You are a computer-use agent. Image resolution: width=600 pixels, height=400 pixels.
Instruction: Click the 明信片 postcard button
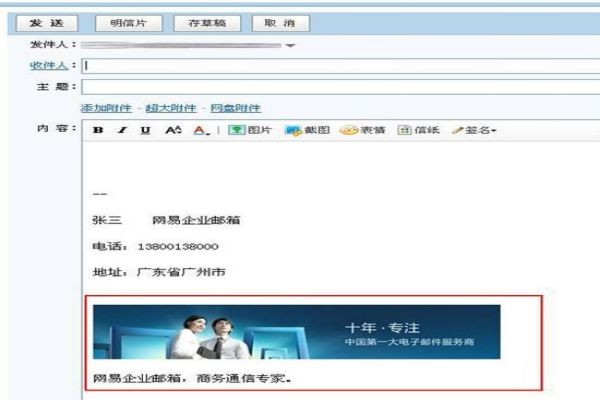tap(128, 23)
